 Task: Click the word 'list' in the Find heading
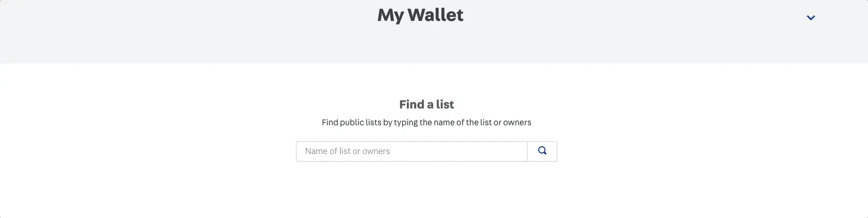(x=445, y=104)
